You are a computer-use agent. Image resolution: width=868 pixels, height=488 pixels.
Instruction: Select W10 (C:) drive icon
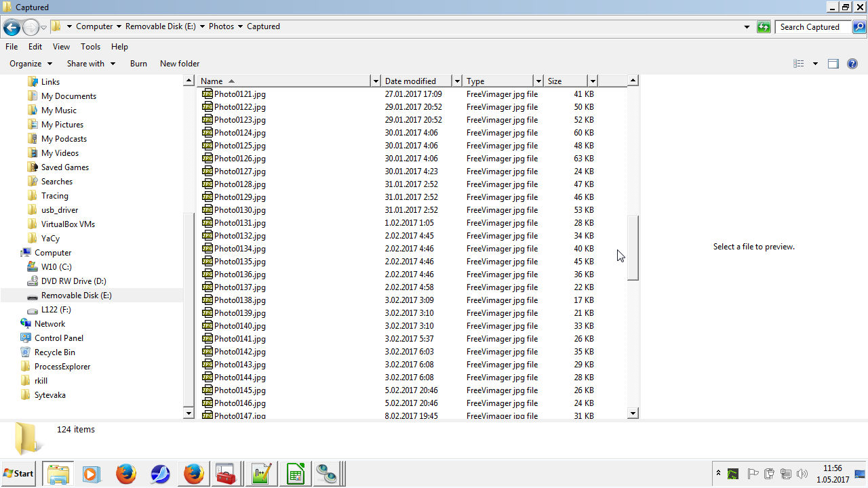coord(33,267)
